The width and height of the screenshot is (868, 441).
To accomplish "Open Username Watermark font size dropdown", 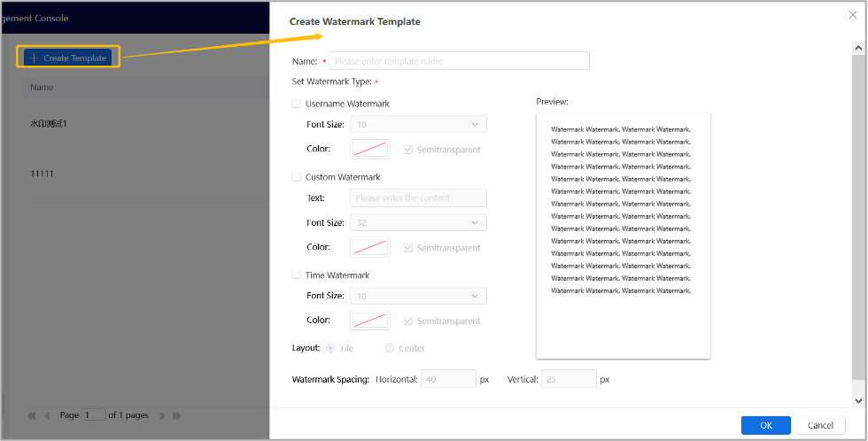I will [418, 125].
